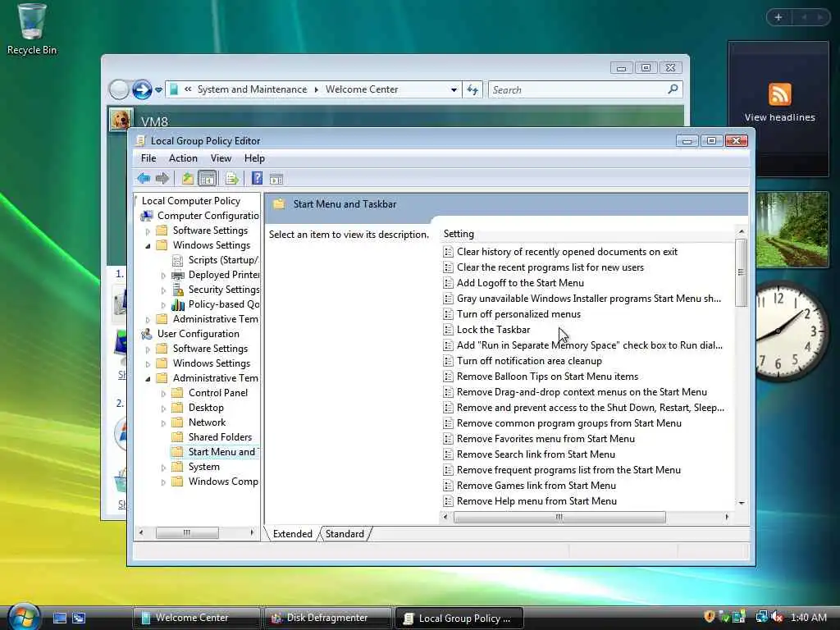Click Switch between windows quick launch icon
Image resolution: width=840 pixels, height=630 pixels.
79,618
